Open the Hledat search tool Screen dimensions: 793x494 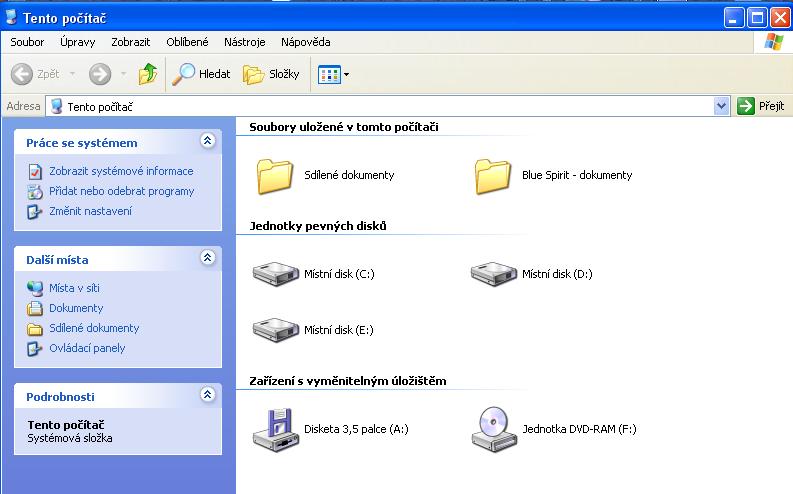[x=201, y=74]
